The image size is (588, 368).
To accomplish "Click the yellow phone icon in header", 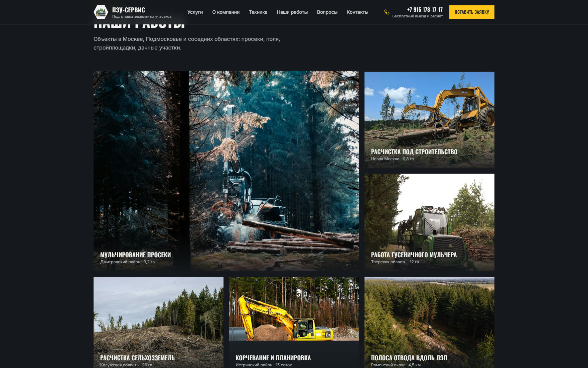I will click(x=387, y=12).
